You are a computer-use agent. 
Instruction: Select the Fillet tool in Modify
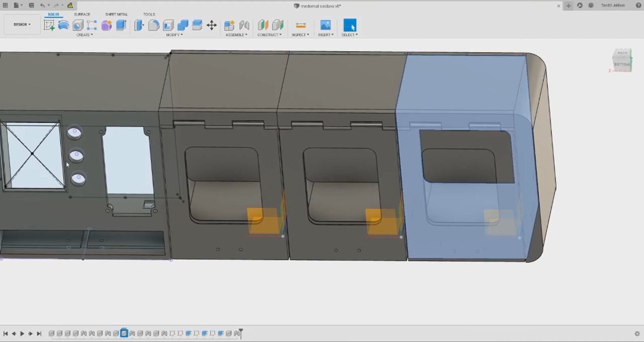[x=153, y=25]
